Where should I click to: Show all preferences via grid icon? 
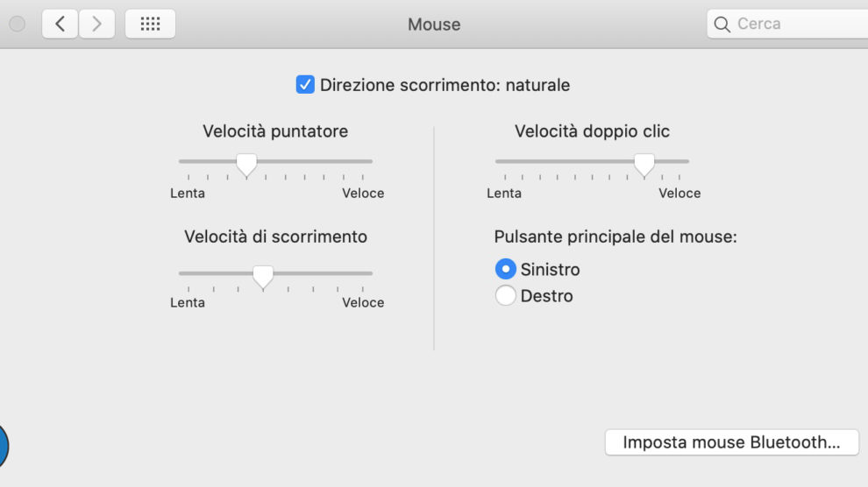[150, 24]
